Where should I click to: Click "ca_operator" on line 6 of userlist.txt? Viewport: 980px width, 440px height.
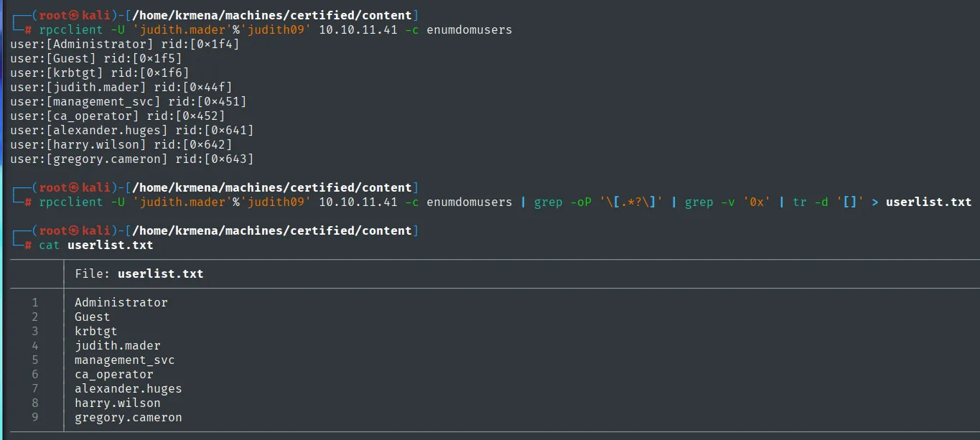(x=114, y=374)
